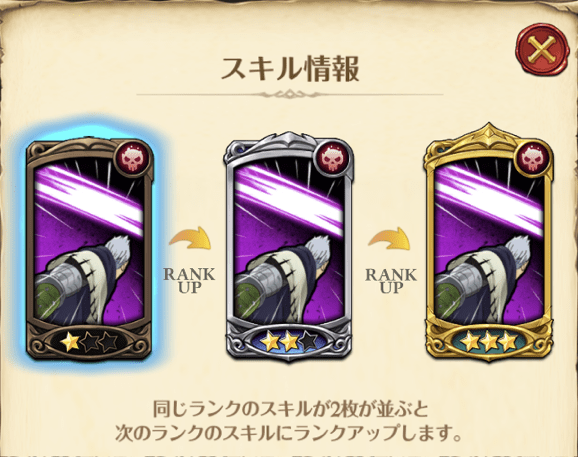Click skull icon on silver card
Viewport: 578px width, 457px height.
click(333, 158)
